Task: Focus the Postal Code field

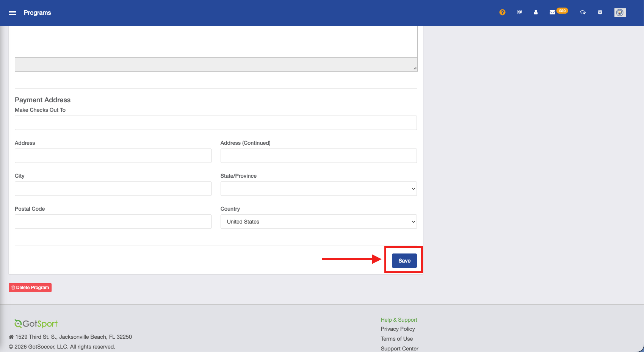Action: [113, 222]
